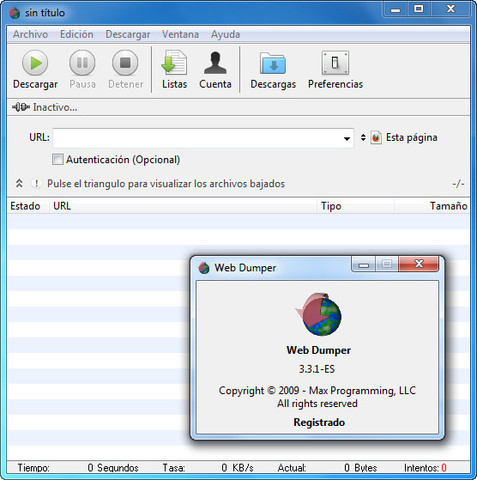
Task: Enable the Autenticación (Opcional) checkbox
Action: [x=57, y=159]
